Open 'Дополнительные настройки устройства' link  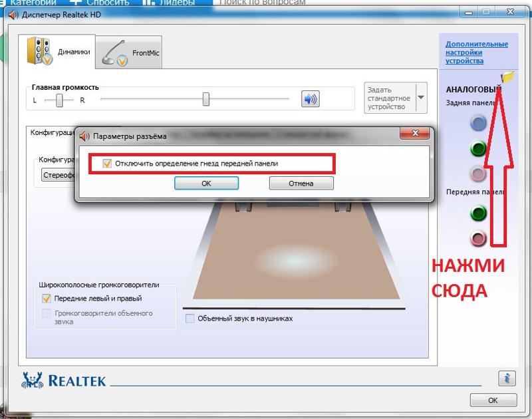pyautogui.click(x=477, y=53)
